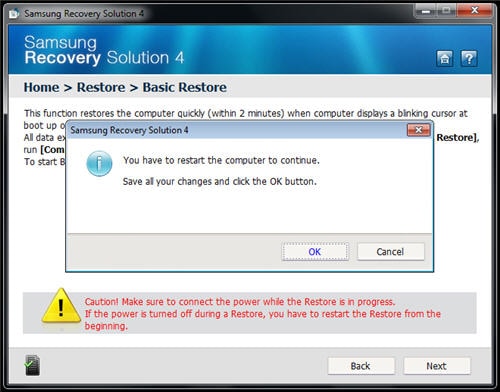Click the yellow caution triangle icon

pos(61,307)
